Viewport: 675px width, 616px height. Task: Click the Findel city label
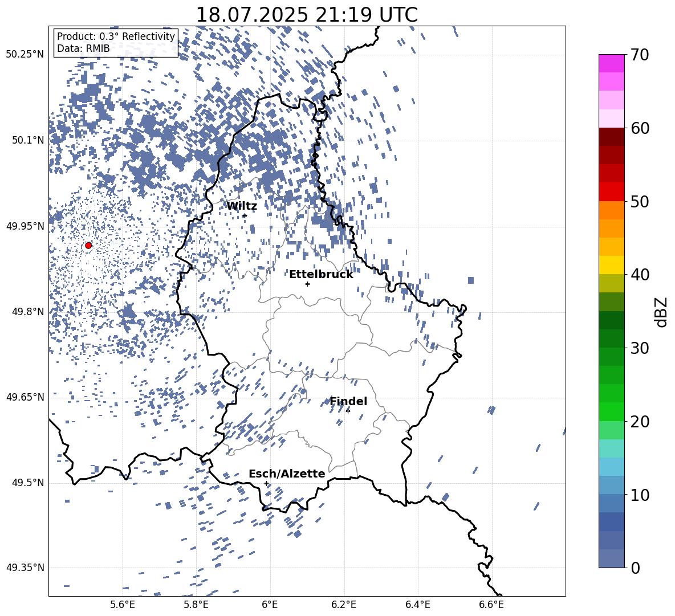[348, 401]
